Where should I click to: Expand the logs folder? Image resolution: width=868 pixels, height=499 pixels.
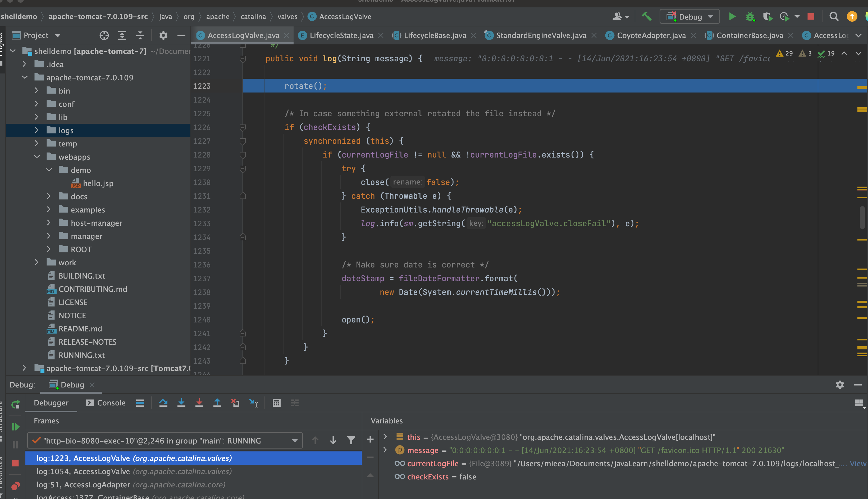tap(37, 130)
